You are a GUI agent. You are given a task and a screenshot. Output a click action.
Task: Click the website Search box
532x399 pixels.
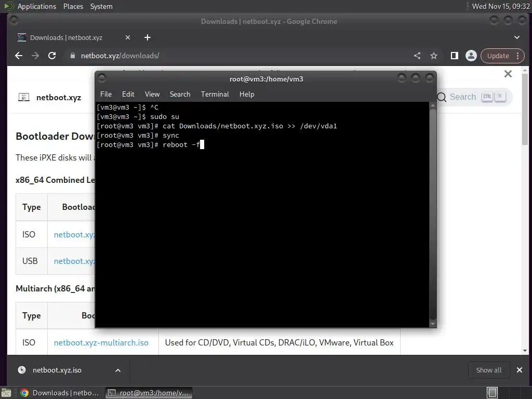tap(474, 97)
